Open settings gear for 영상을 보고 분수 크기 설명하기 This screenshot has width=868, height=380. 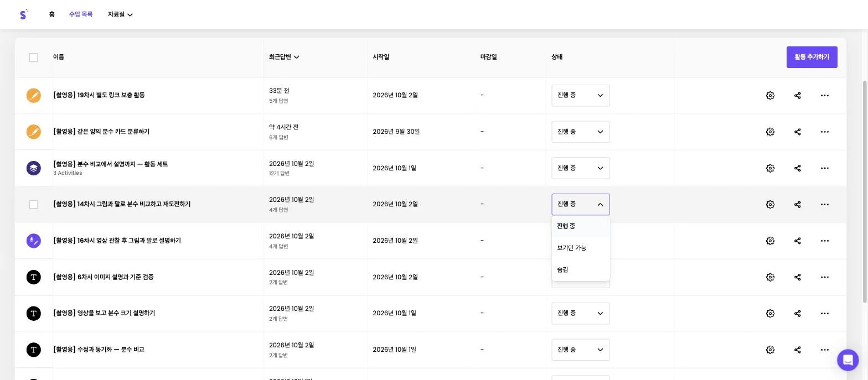point(770,314)
